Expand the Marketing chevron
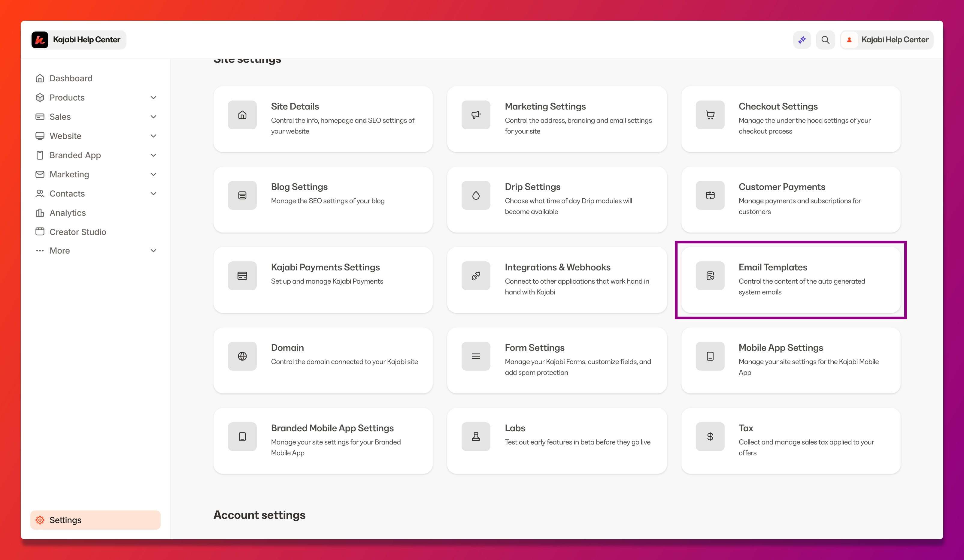The image size is (964, 560). coord(153,174)
